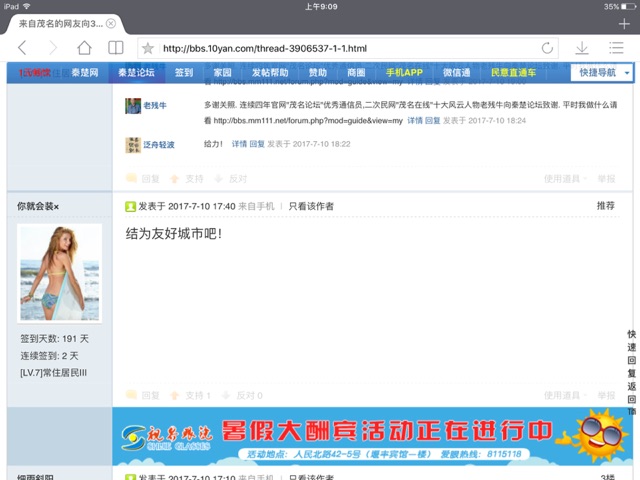The height and width of the screenshot is (480, 640).
Task: Open the browser home page icon
Action: (84, 48)
